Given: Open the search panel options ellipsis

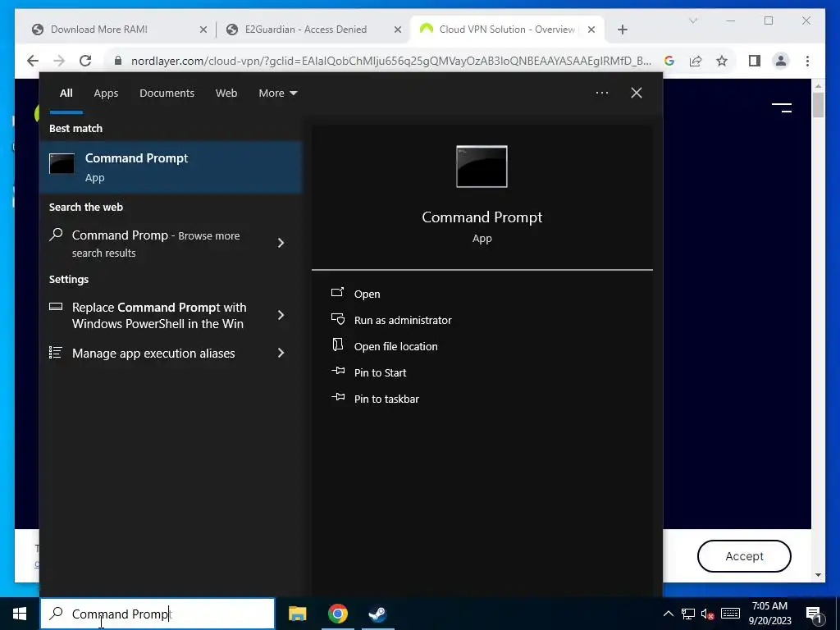Looking at the screenshot, I should click(601, 93).
